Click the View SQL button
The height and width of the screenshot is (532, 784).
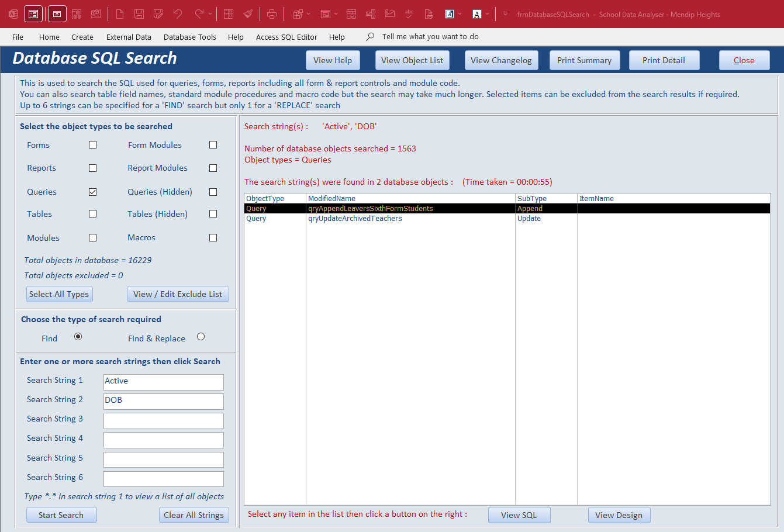(519, 515)
